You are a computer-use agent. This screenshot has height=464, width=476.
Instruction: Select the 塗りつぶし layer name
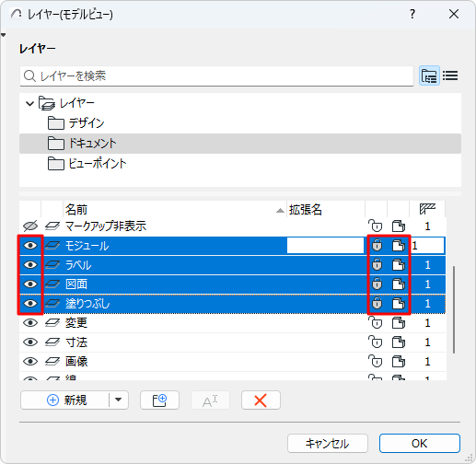pyautogui.click(x=87, y=304)
